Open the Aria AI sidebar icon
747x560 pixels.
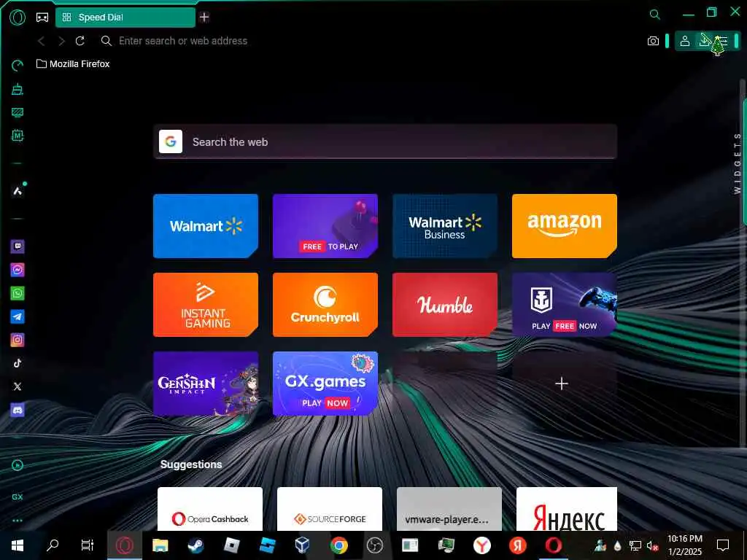18,191
